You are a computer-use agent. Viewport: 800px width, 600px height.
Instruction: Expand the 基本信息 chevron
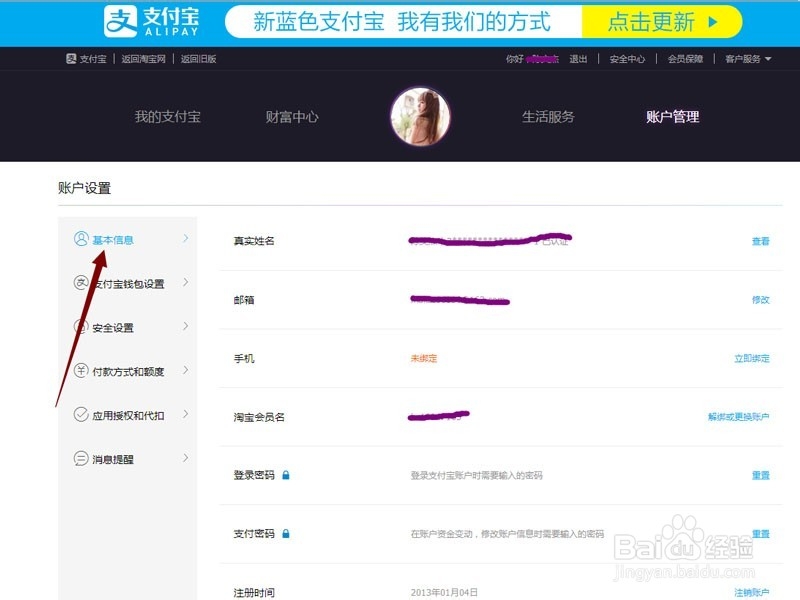click(x=185, y=238)
